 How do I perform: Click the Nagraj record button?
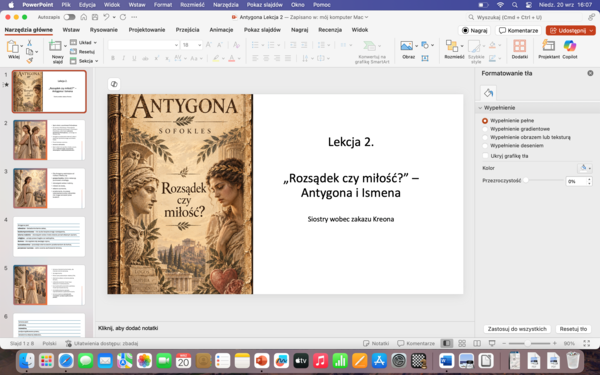click(474, 31)
